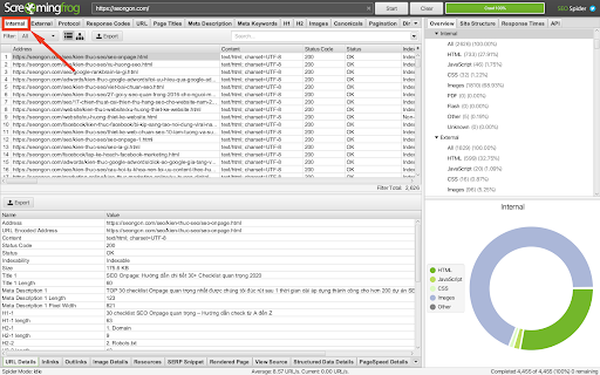The height and width of the screenshot is (375, 600).
Task: Sort by Status Code column header
Action: [x=324, y=49]
